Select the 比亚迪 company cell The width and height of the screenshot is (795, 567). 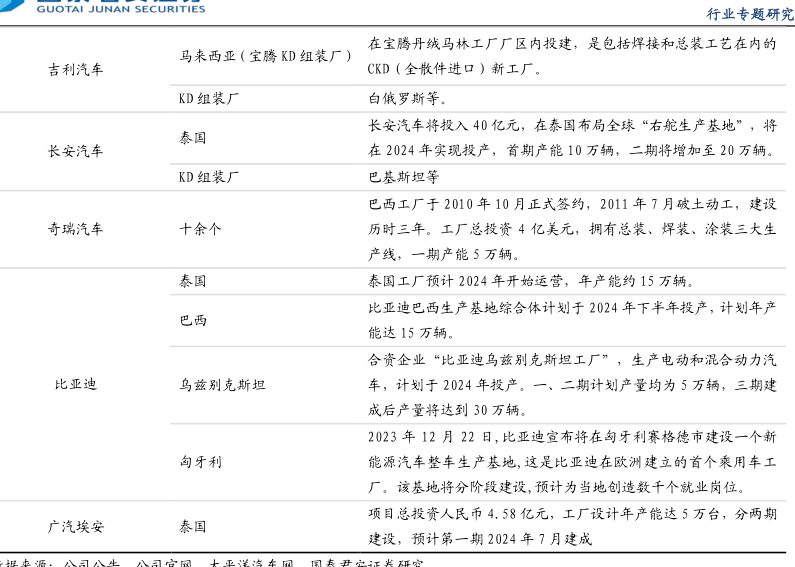click(75, 384)
